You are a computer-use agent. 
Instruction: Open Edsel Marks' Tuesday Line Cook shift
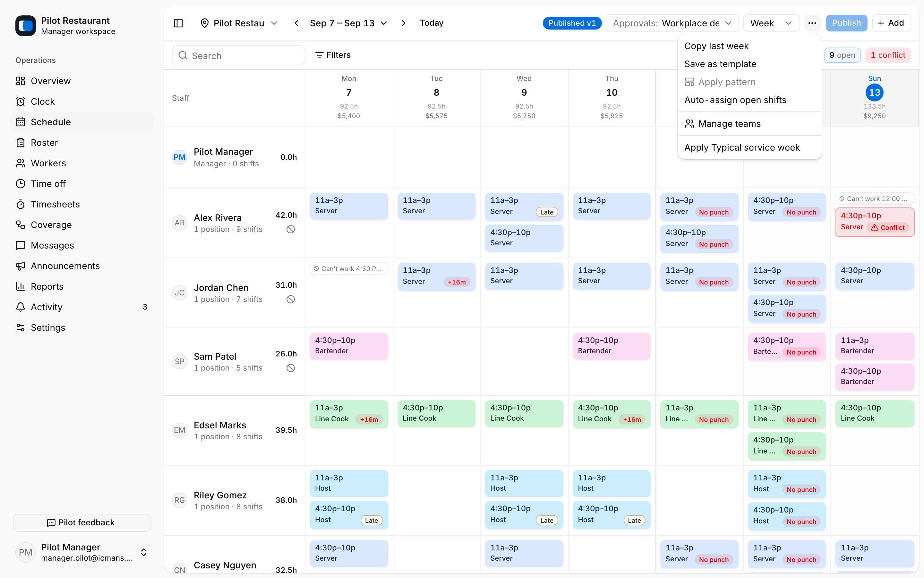[436, 413]
